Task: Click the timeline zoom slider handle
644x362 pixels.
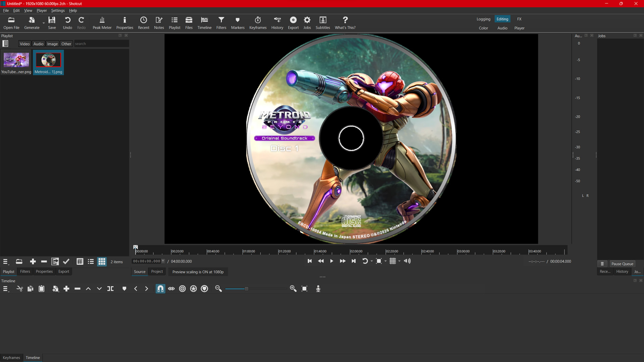Action: [x=247, y=289]
